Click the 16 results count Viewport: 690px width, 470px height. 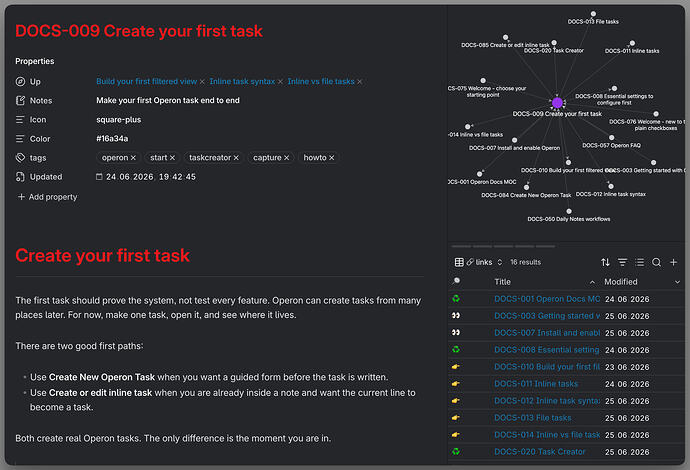click(525, 262)
